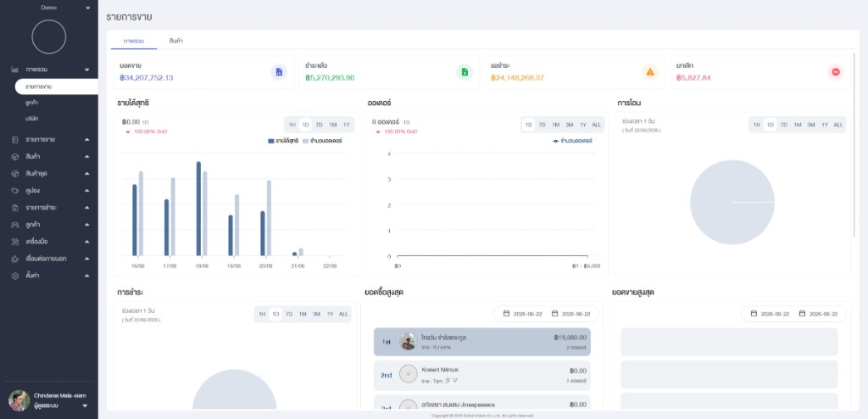Click the circular Demo shop logo

click(x=48, y=37)
